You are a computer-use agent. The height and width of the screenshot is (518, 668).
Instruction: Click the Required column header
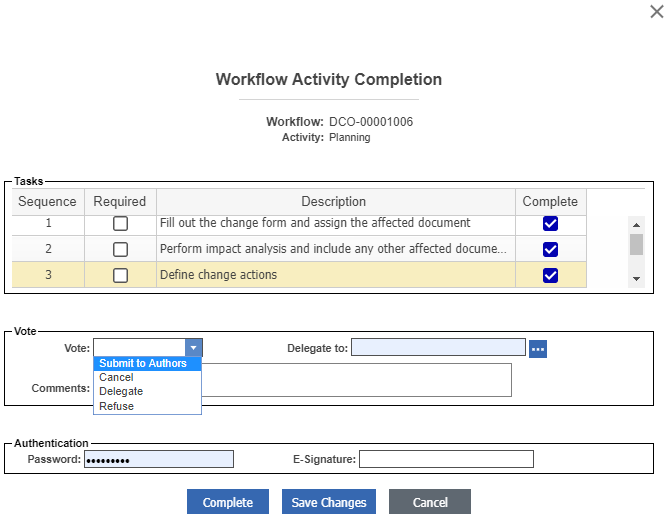click(120, 201)
